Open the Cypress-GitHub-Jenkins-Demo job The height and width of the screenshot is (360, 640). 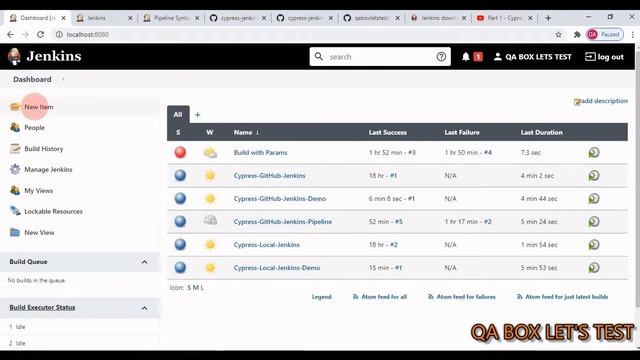coord(280,199)
